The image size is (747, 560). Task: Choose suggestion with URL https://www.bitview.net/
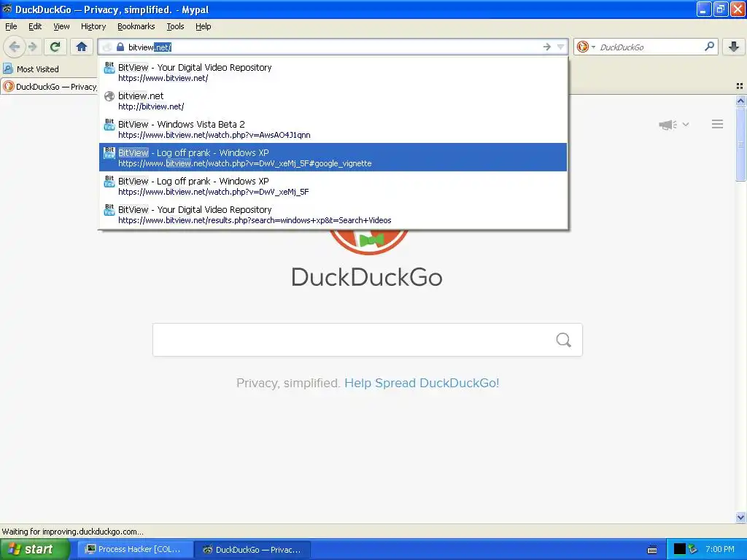[333, 72]
